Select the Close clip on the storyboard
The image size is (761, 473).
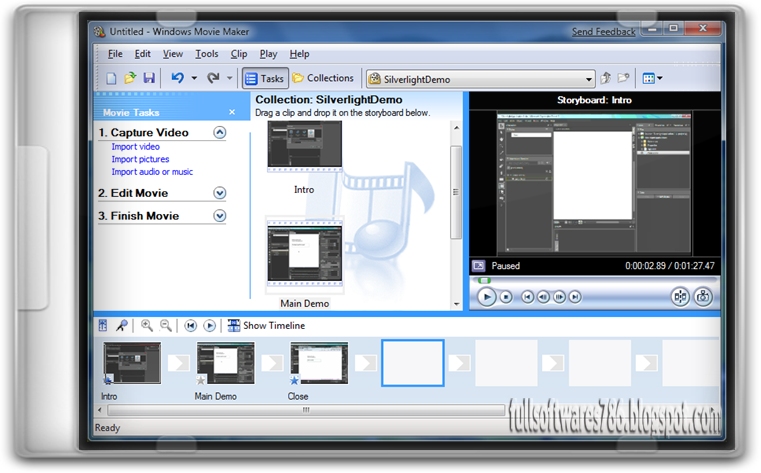(319, 363)
